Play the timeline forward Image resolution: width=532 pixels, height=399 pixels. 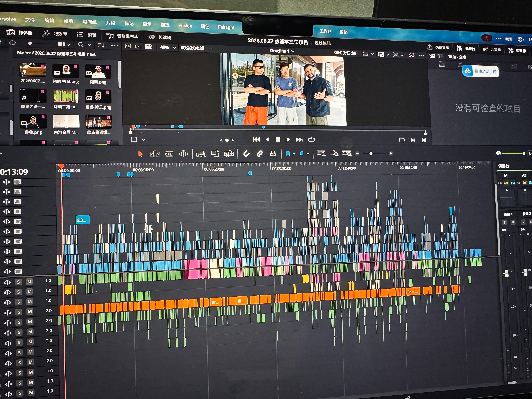click(288, 139)
